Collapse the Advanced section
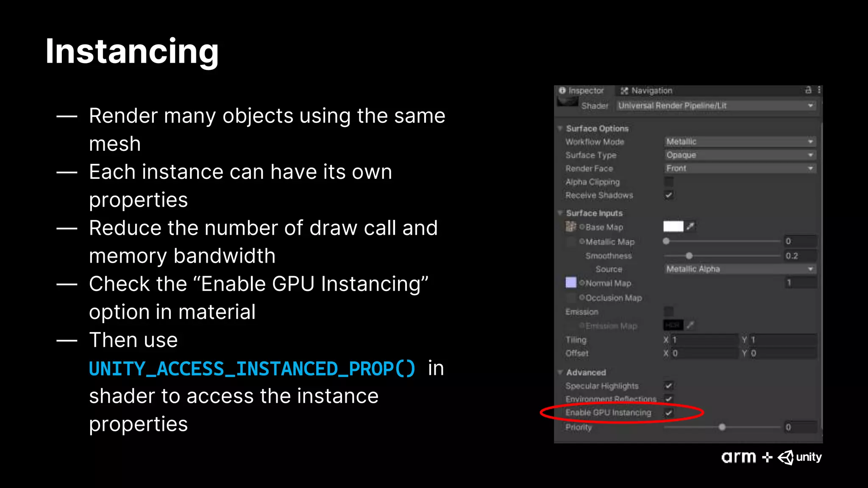Viewport: 868px width, 488px height. pyautogui.click(x=560, y=372)
